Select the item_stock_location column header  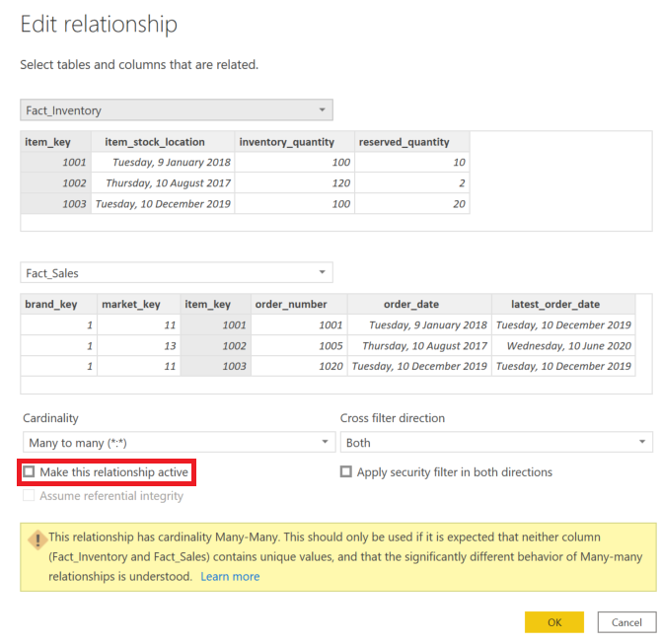click(163, 142)
